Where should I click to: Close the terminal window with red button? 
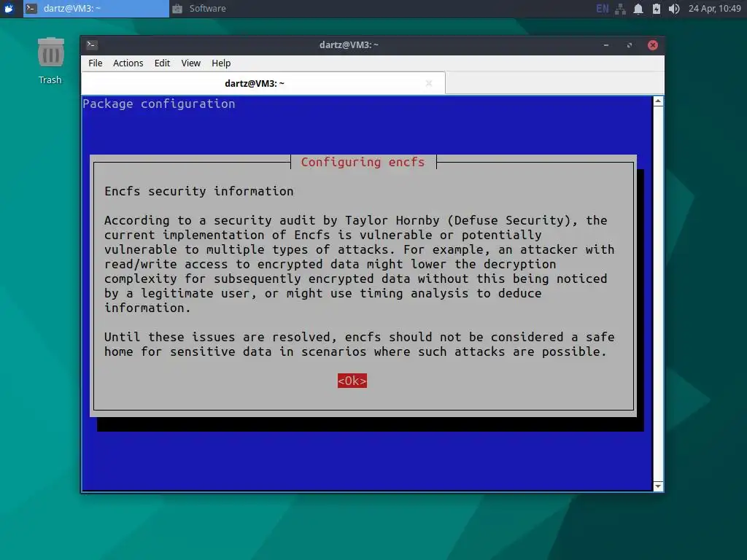point(653,44)
